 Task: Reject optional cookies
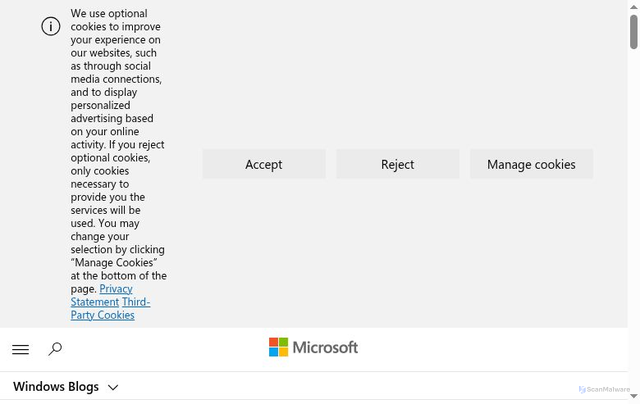point(398,164)
